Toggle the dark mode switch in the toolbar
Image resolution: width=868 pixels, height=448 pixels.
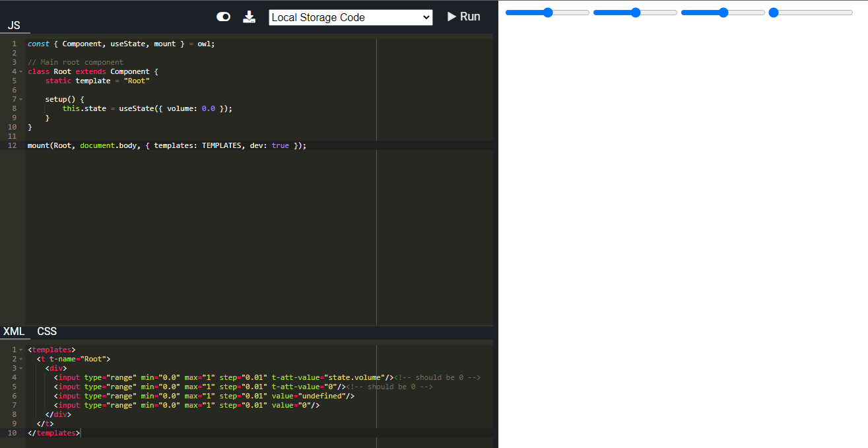(x=223, y=17)
